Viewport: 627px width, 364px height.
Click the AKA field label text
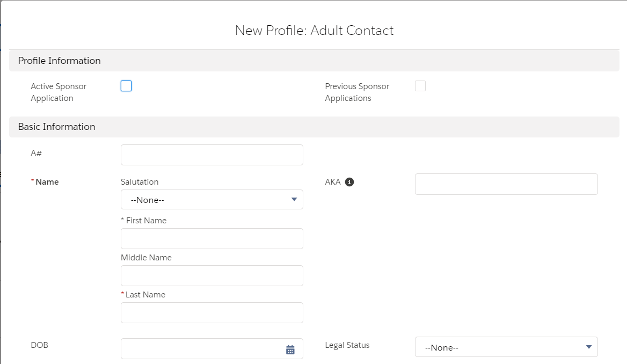[x=333, y=182]
